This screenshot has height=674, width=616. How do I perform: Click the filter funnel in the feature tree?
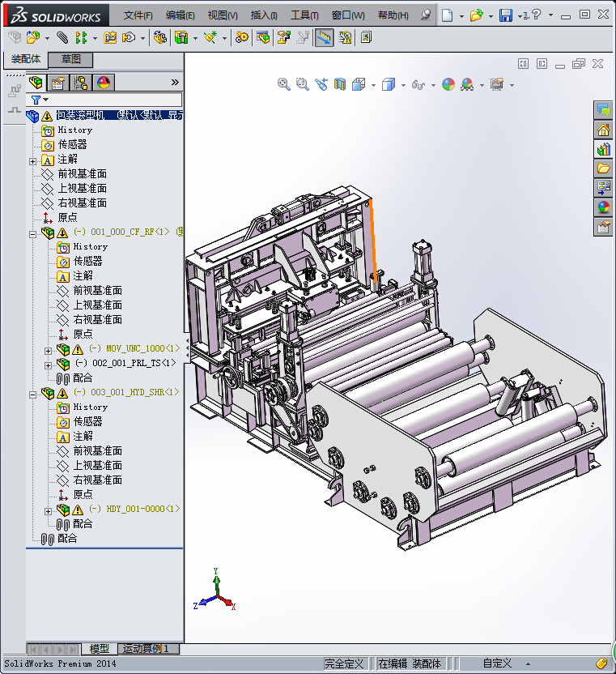[x=36, y=100]
